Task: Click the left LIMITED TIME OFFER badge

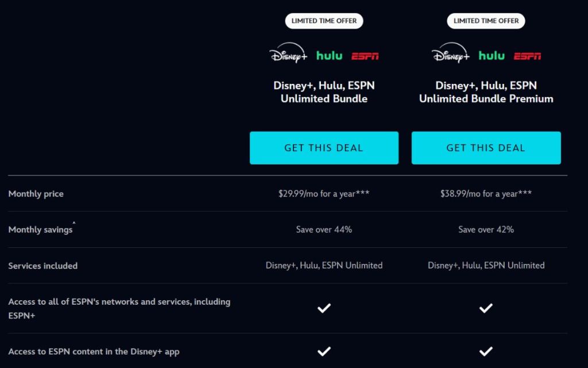Action: pyautogui.click(x=323, y=21)
